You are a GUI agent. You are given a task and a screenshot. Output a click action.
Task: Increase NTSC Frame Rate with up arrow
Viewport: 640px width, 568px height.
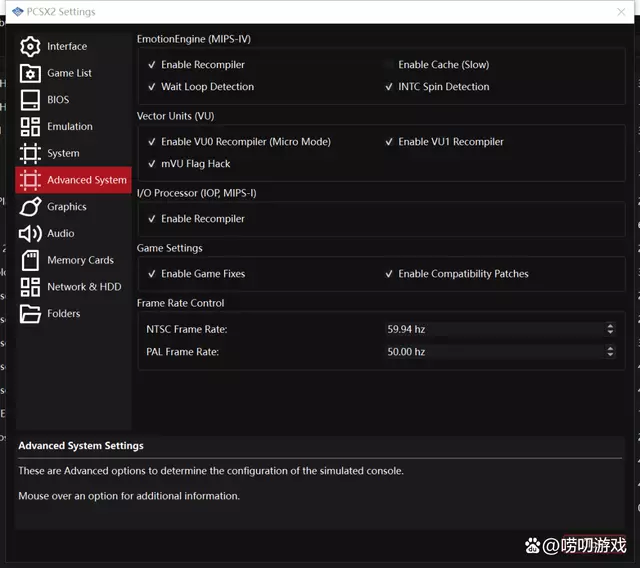click(x=610, y=326)
